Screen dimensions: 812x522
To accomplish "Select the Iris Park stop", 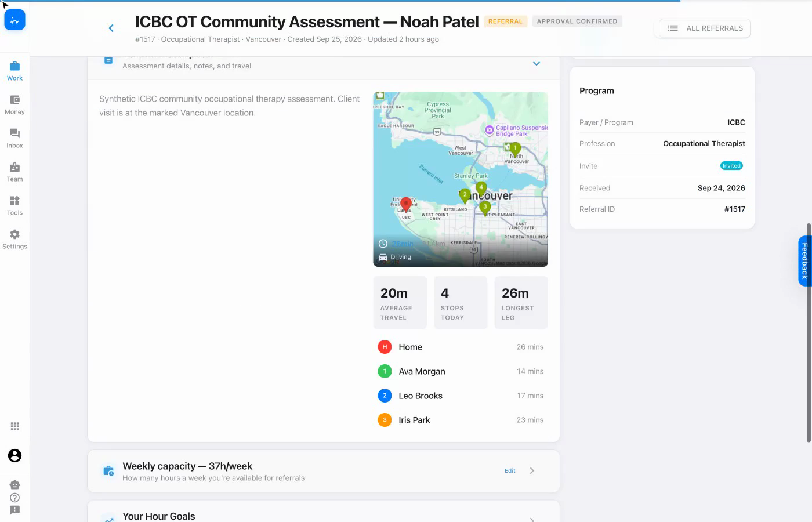I will [x=461, y=420].
